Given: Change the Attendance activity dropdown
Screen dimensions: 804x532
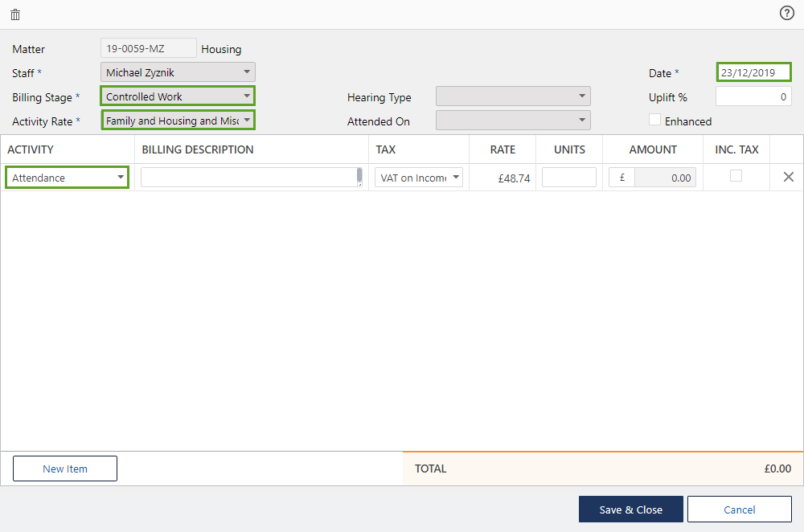Looking at the screenshot, I should [67, 178].
